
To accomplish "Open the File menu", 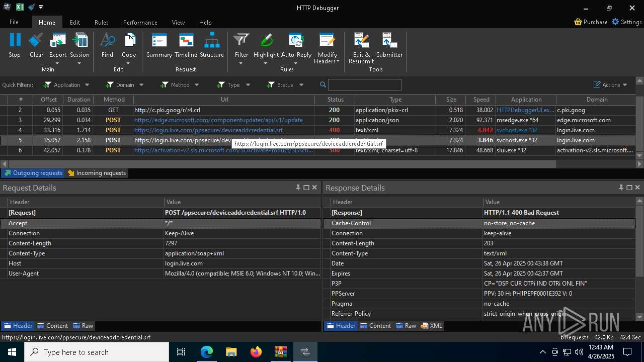I will (14, 22).
